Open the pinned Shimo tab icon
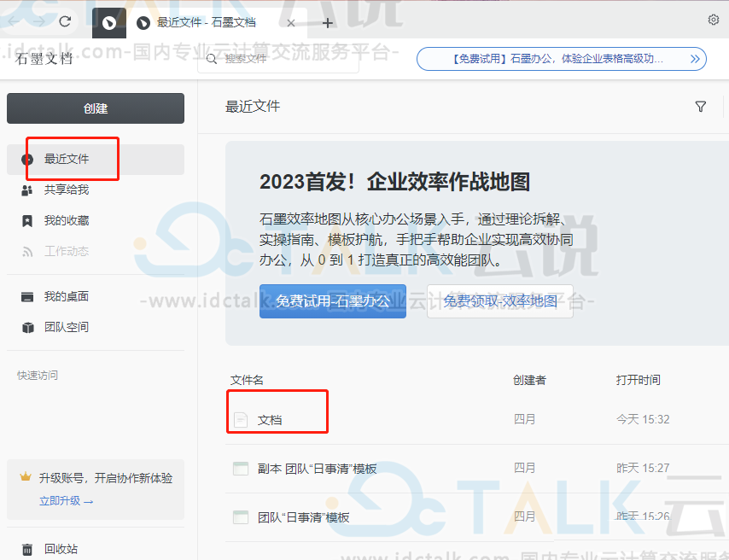The image size is (729, 560). coord(109,23)
